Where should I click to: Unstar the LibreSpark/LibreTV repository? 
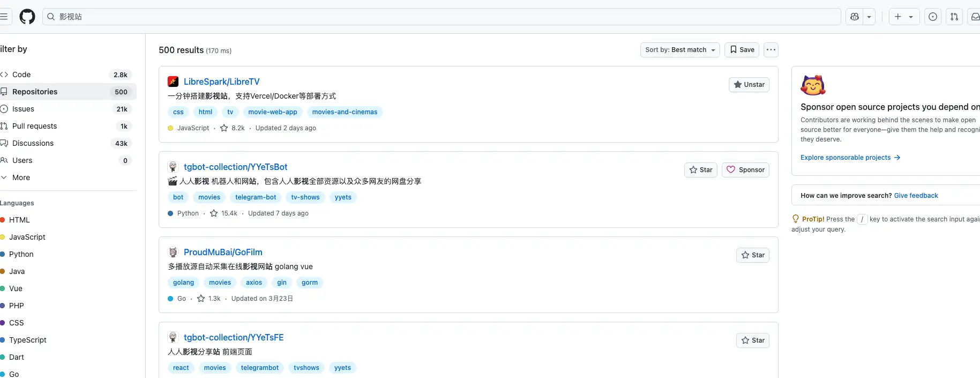[749, 85]
